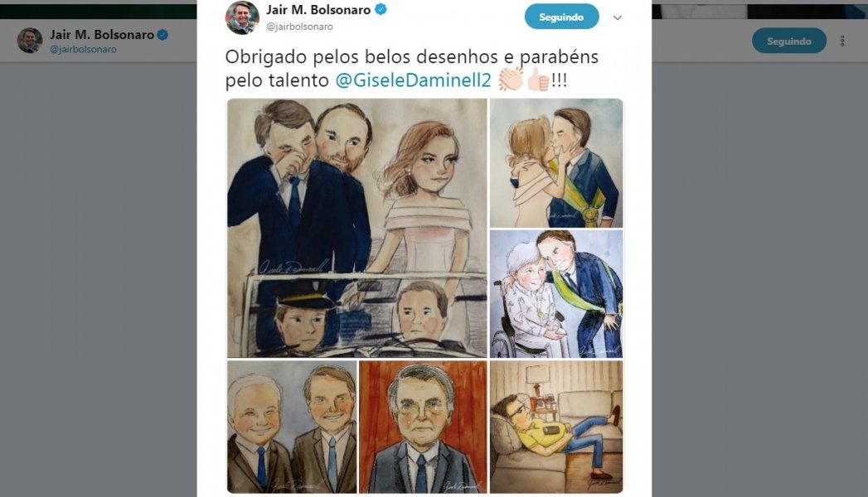This screenshot has height=497, width=868.
Task: Expand the tweet options chevron
Action: [x=618, y=17]
